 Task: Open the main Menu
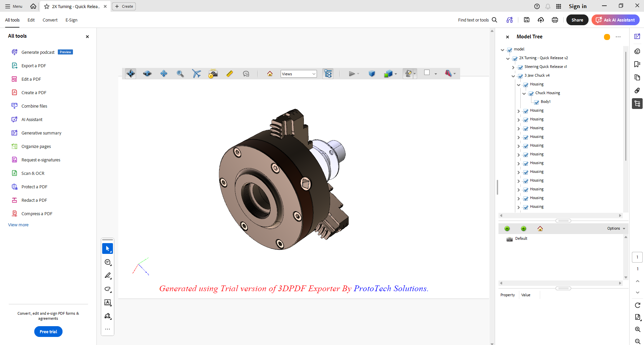[14, 6]
